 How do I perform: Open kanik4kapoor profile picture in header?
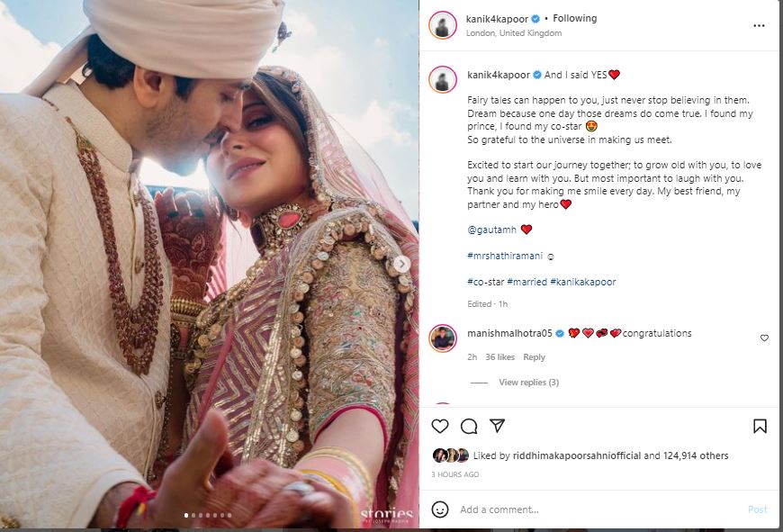[x=443, y=25]
